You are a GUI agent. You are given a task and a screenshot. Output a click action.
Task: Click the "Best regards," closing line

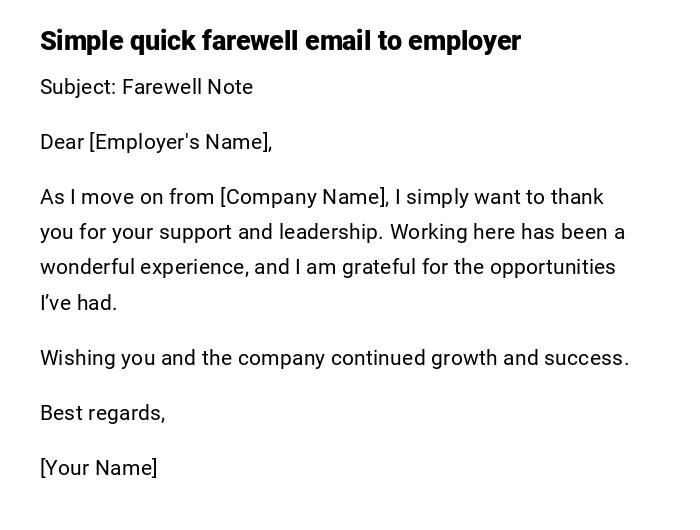click(102, 413)
